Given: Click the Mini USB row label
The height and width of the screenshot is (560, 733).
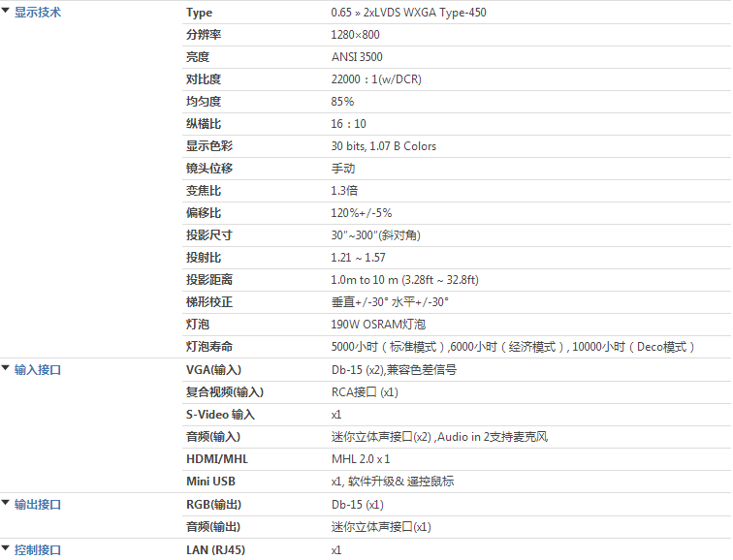Looking at the screenshot, I should pos(211,482).
